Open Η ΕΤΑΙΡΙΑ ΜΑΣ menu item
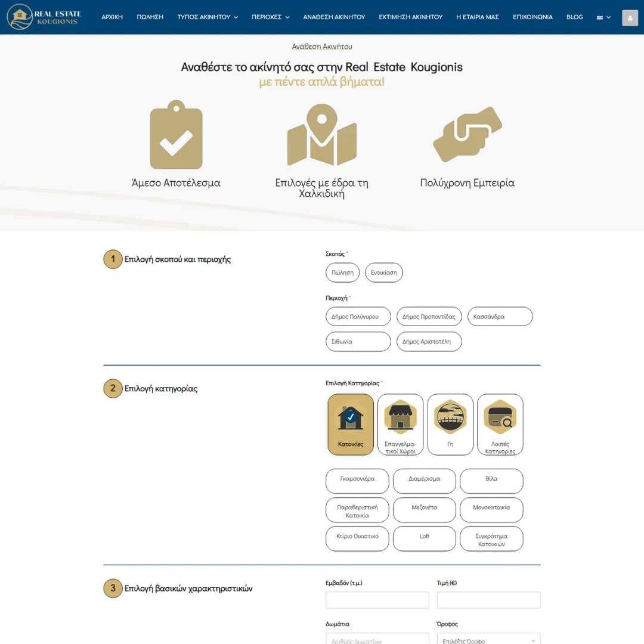The image size is (644, 644). pyautogui.click(x=478, y=17)
